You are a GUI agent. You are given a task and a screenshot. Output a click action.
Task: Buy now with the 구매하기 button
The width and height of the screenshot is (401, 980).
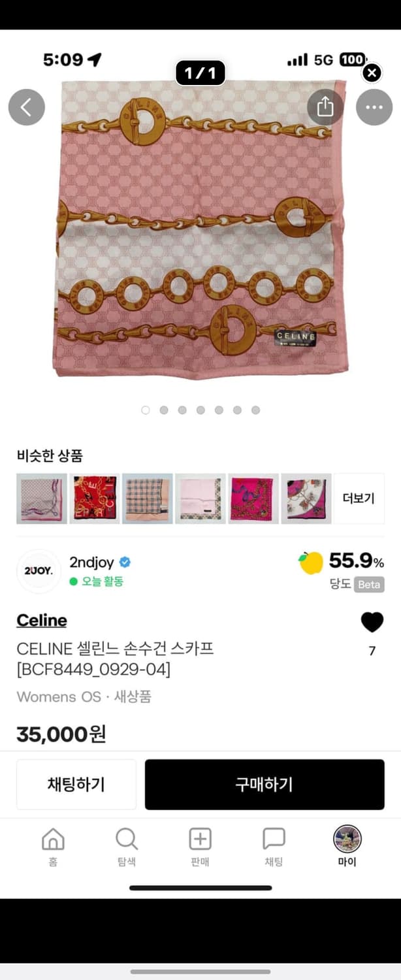(x=265, y=785)
